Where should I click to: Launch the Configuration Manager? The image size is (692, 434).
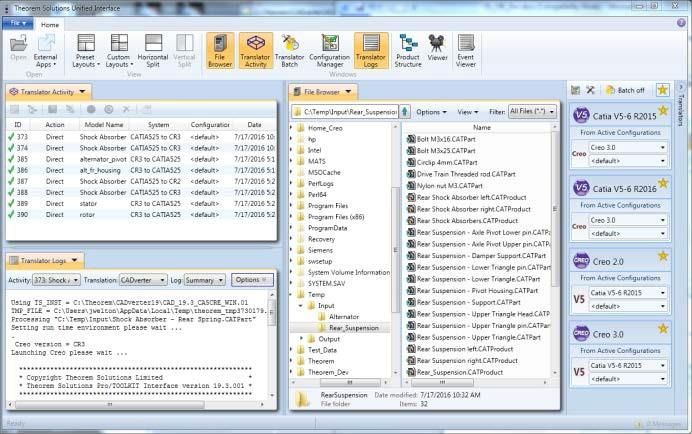(330, 51)
